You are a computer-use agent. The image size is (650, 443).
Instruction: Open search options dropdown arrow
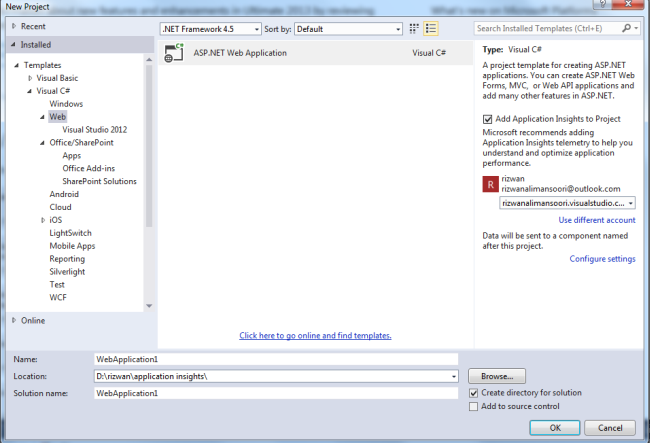pos(636,28)
